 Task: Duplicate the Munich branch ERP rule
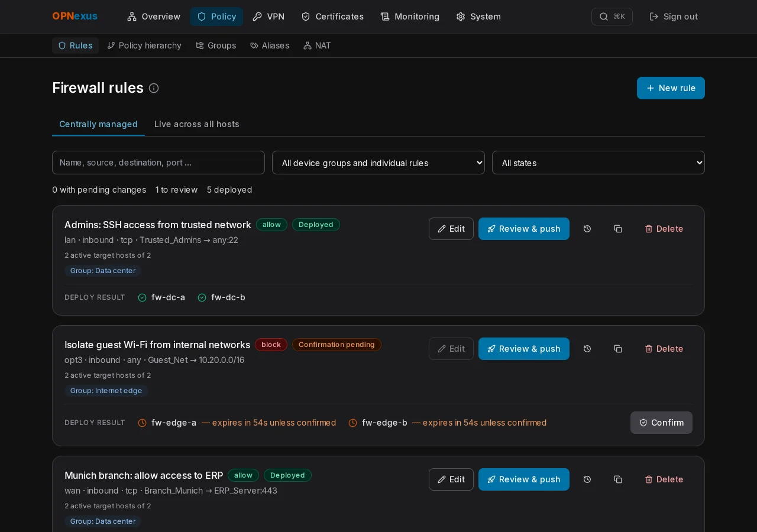(x=618, y=479)
